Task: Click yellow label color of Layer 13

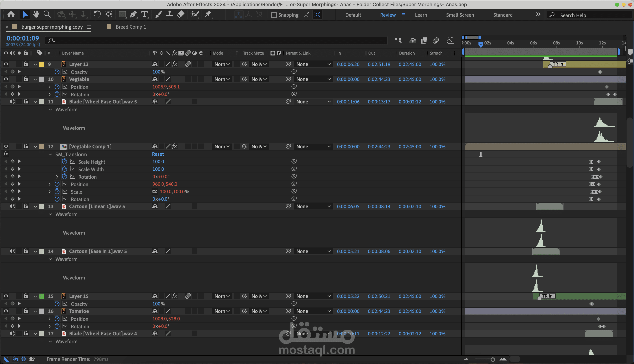Action: [x=42, y=64]
